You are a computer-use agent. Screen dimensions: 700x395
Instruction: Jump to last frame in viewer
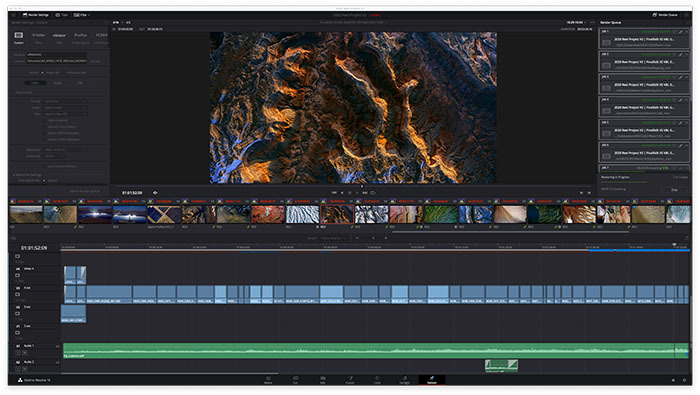pyautogui.click(x=365, y=192)
